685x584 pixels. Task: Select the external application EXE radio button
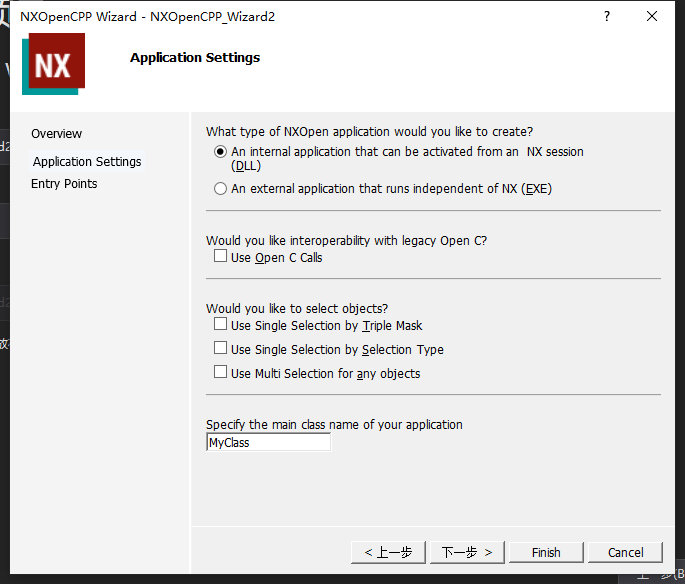click(221, 189)
